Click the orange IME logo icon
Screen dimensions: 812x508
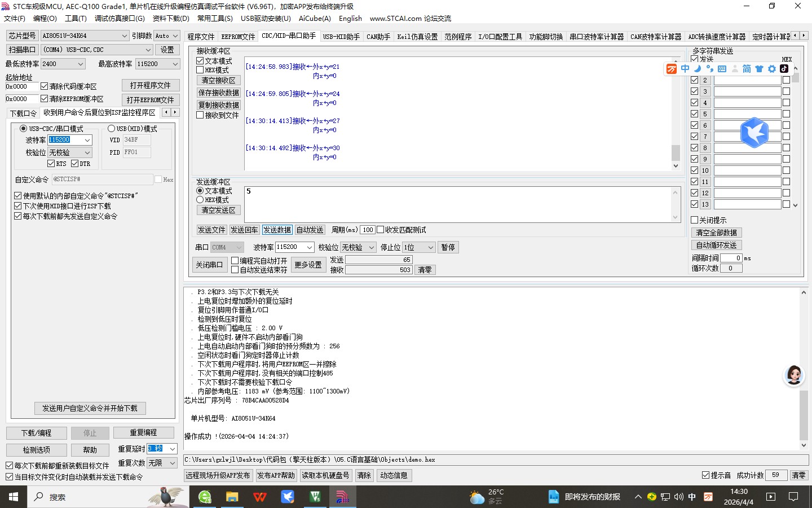click(671, 69)
